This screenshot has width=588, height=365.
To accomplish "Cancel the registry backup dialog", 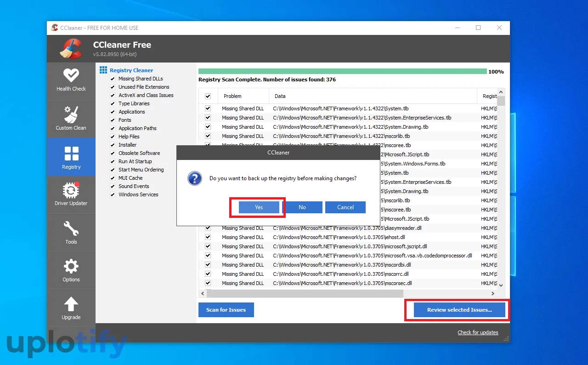I will [x=345, y=207].
